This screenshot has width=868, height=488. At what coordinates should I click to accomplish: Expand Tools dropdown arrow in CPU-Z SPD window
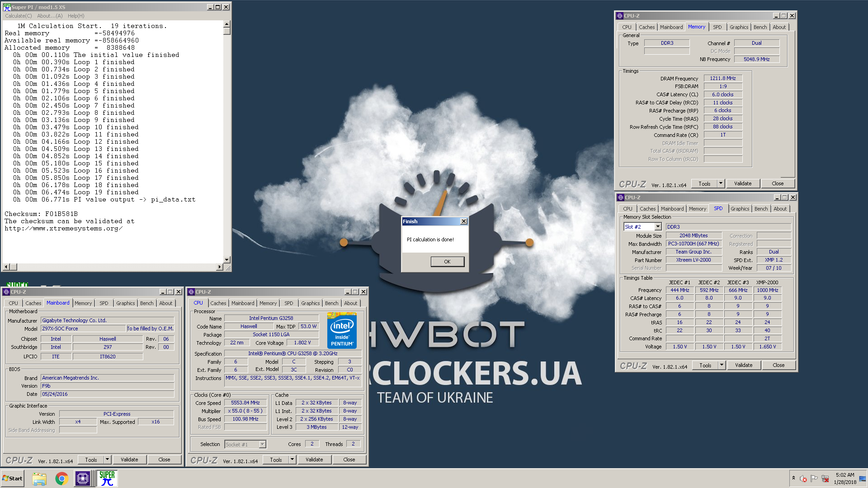click(x=722, y=365)
